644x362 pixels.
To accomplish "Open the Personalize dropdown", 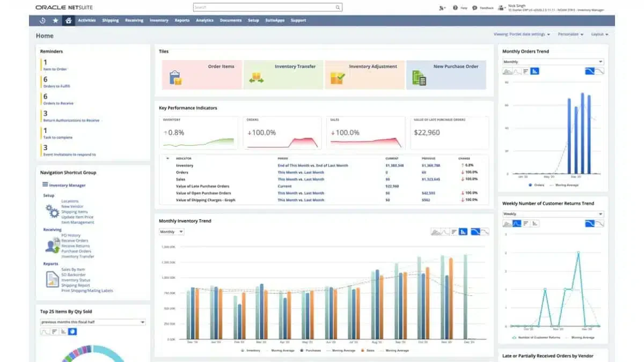I will tap(570, 34).
